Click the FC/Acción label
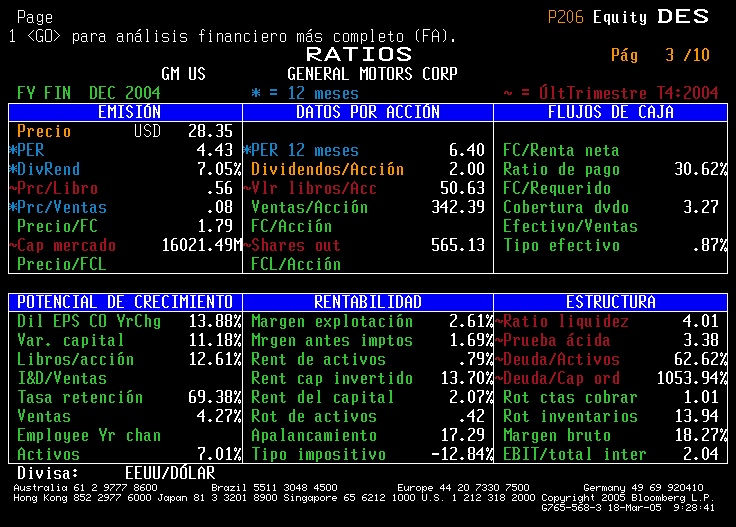The width and height of the screenshot is (736, 527). [x=291, y=226]
